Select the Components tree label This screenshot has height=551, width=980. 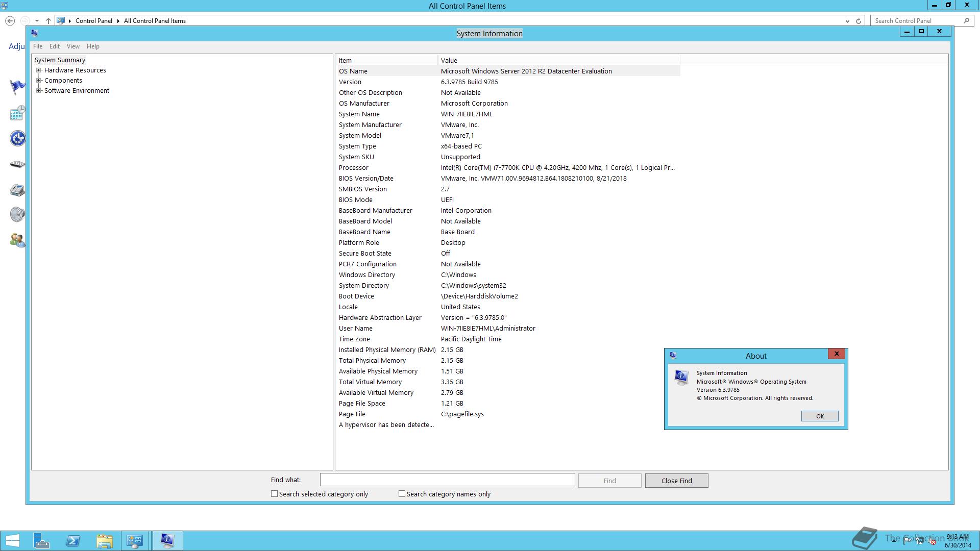tap(63, 81)
